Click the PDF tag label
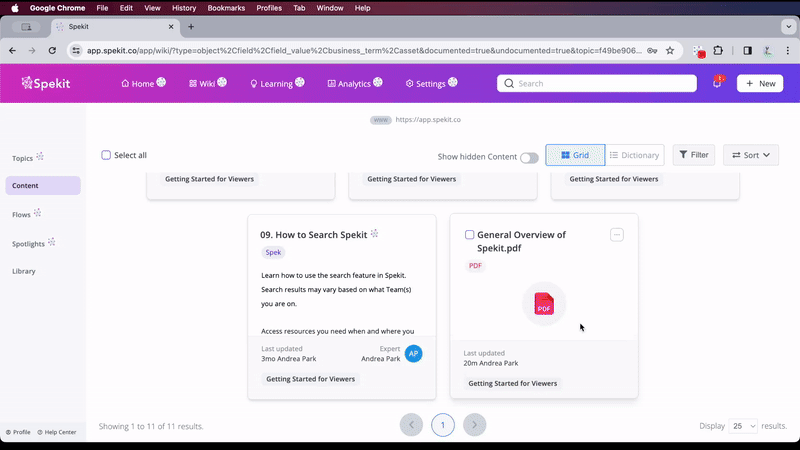The width and height of the screenshot is (800, 450). pyautogui.click(x=475, y=265)
